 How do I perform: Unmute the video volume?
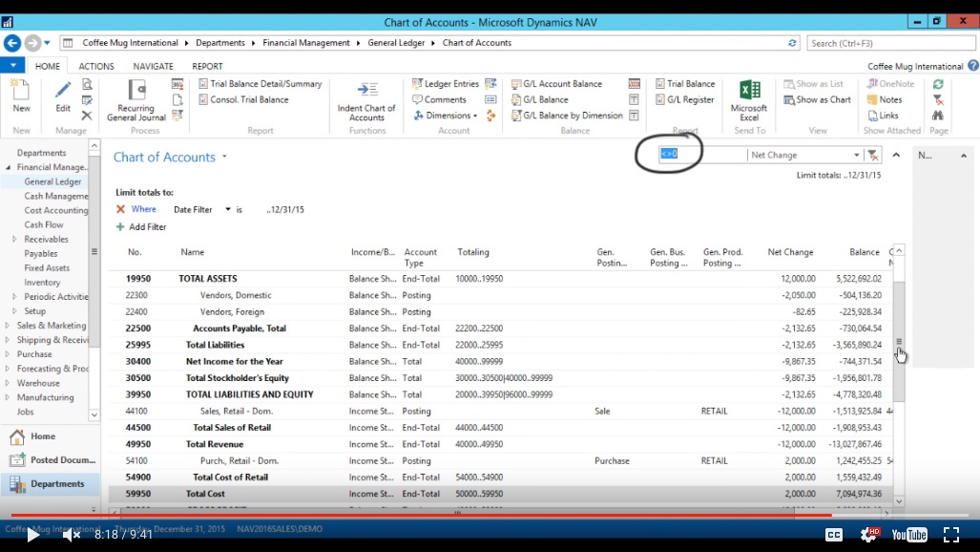pyautogui.click(x=72, y=535)
